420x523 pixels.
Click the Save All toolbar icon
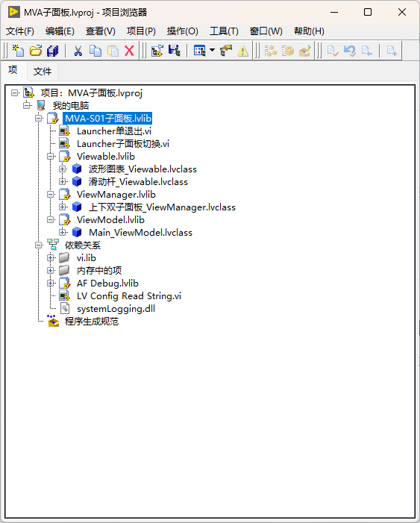[53, 51]
